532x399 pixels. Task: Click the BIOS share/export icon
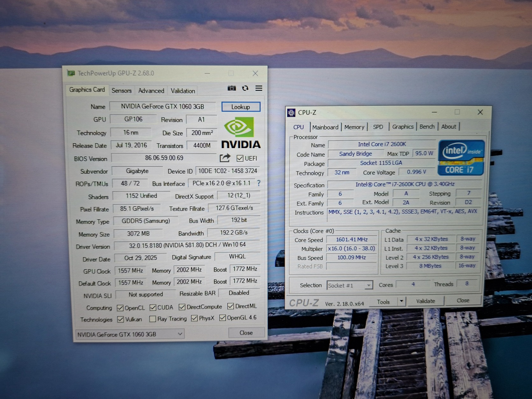[225, 158]
